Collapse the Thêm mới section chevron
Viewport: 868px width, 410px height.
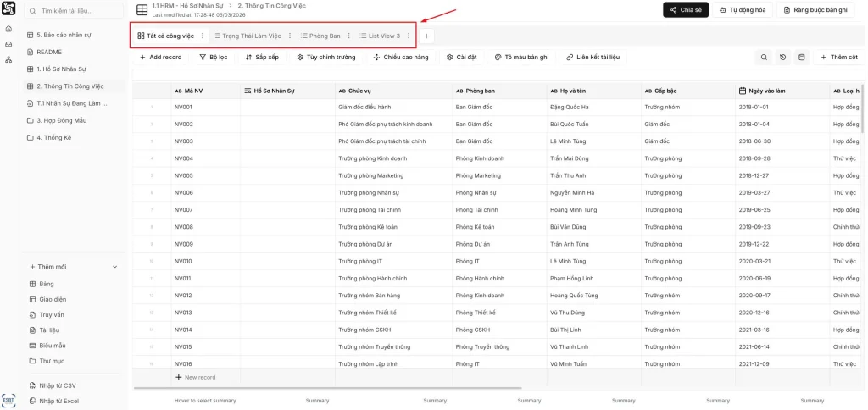(x=114, y=267)
